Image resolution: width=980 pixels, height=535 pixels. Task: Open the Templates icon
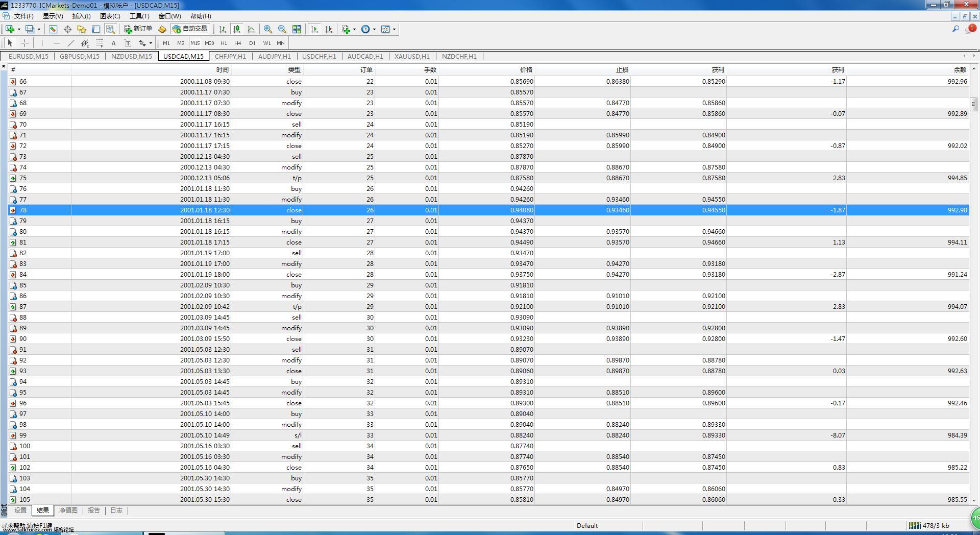[x=386, y=29]
